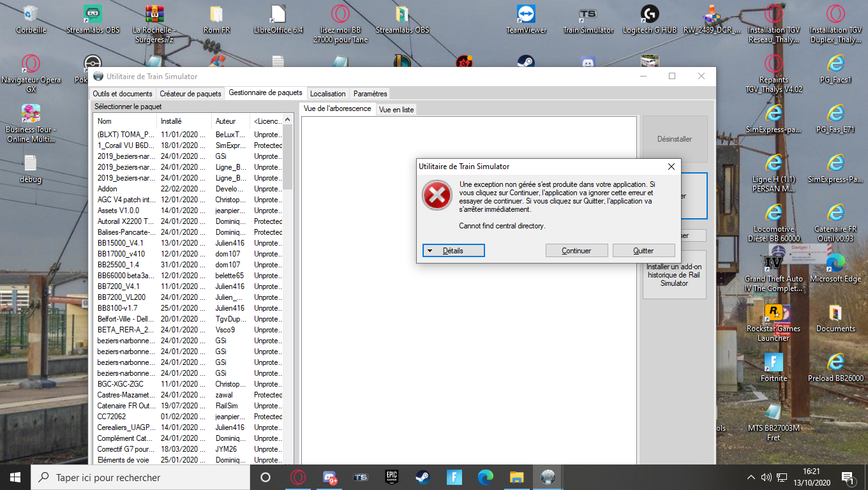Click the taskbar search box
868x490 pixels.
(140, 477)
